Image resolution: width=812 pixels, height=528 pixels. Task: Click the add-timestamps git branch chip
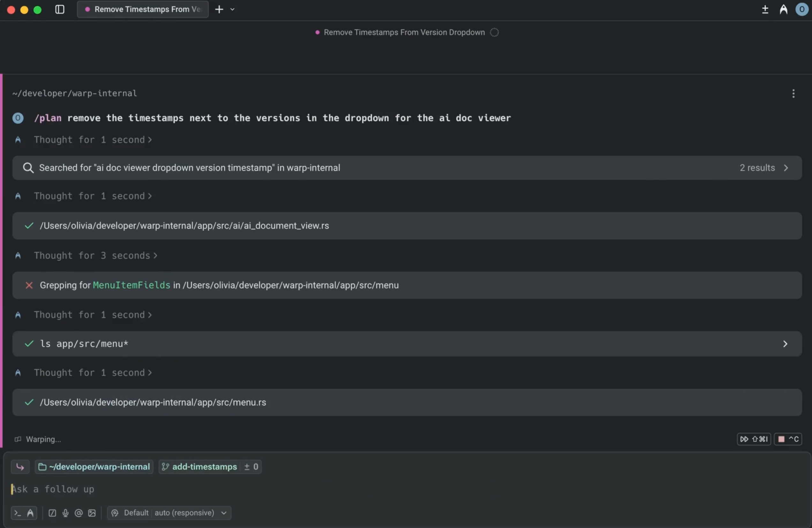pyautogui.click(x=204, y=467)
